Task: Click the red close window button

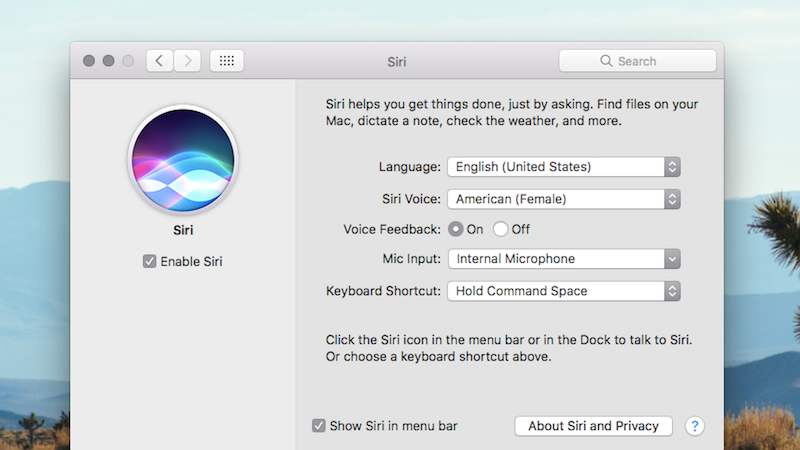Action: tap(89, 61)
